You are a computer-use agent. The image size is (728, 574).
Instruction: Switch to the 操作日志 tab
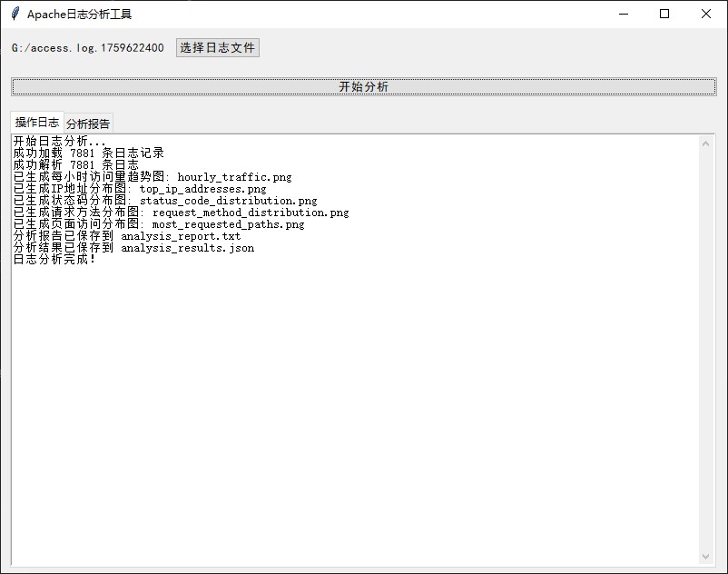(37, 123)
